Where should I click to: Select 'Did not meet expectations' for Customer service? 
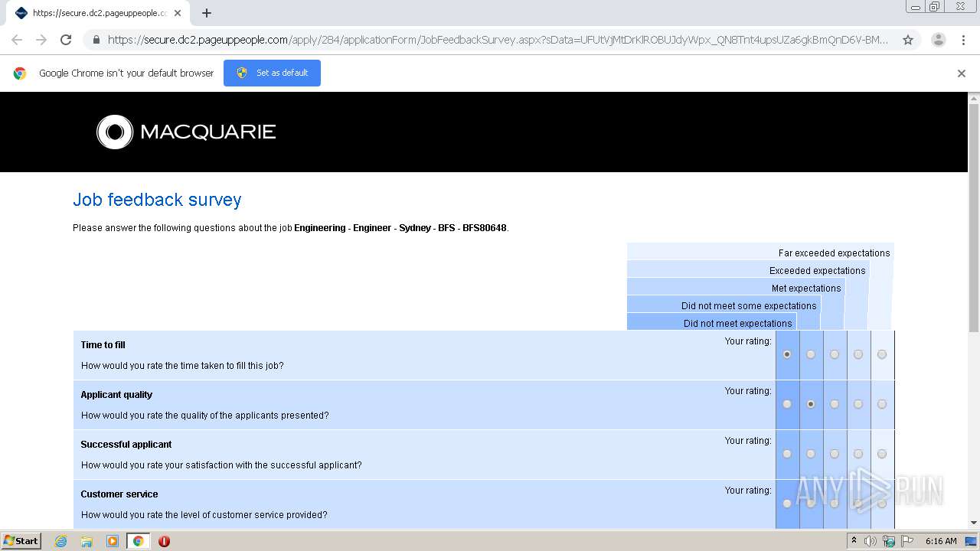pyautogui.click(x=787, y=504)
